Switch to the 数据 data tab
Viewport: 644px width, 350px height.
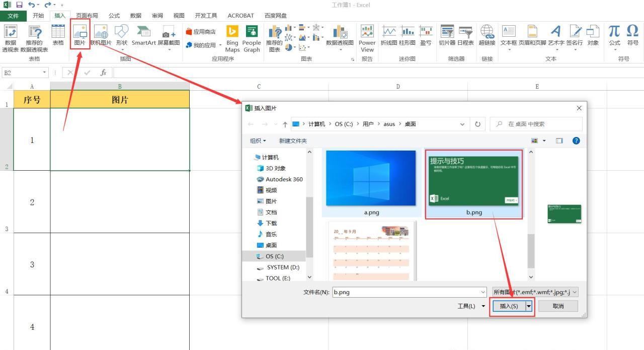click(x=136, y=16)
